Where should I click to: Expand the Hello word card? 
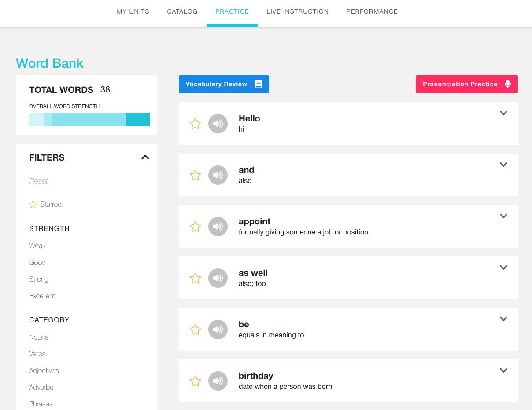pos(504,113)
